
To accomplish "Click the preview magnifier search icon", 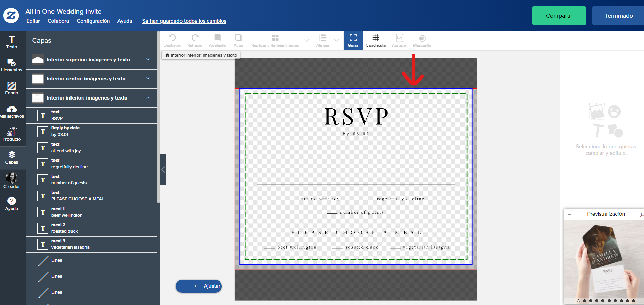I will tap(642, 214).
